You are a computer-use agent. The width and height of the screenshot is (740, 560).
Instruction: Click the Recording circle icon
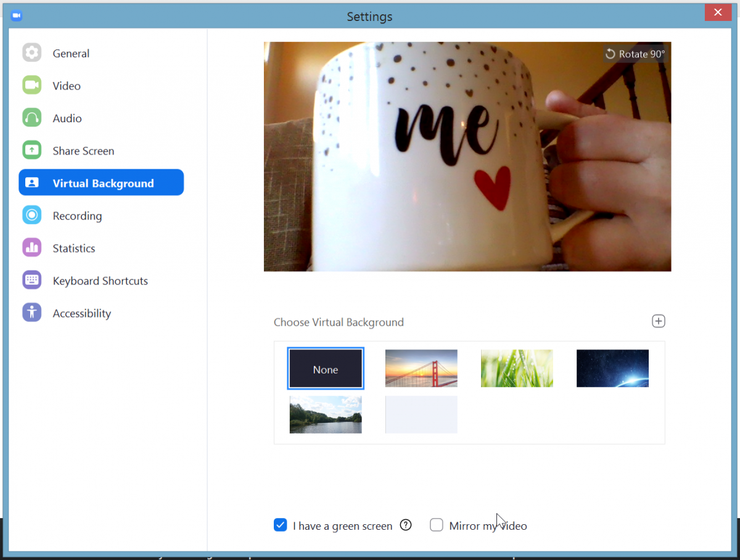pyautogui.click(x=32, y=215)
